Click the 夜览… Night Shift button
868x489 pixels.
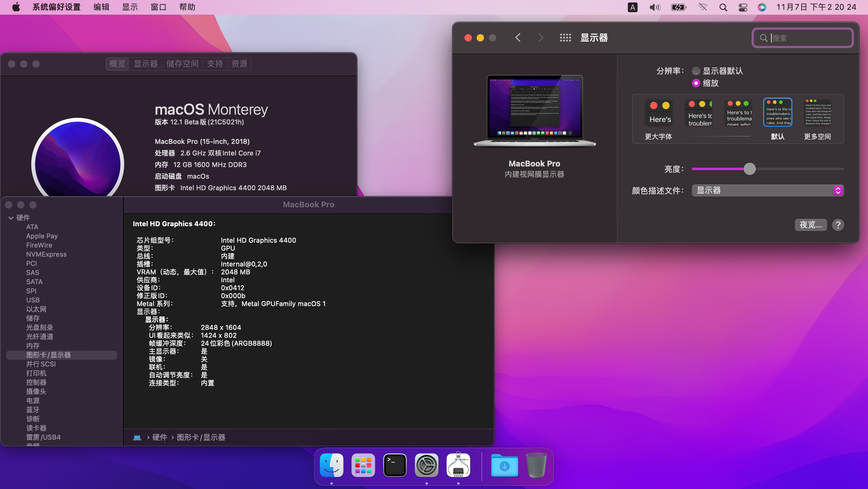coord(810,225)
